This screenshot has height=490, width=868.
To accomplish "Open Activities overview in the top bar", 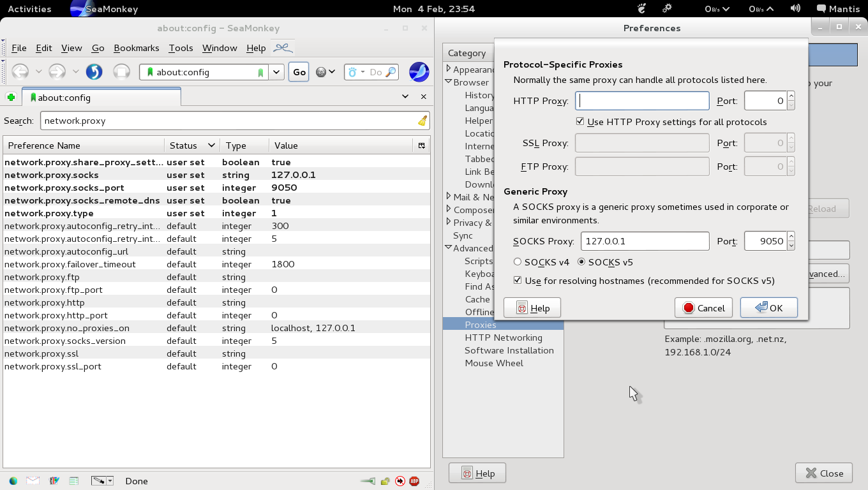I will click(x=29, y=9).
